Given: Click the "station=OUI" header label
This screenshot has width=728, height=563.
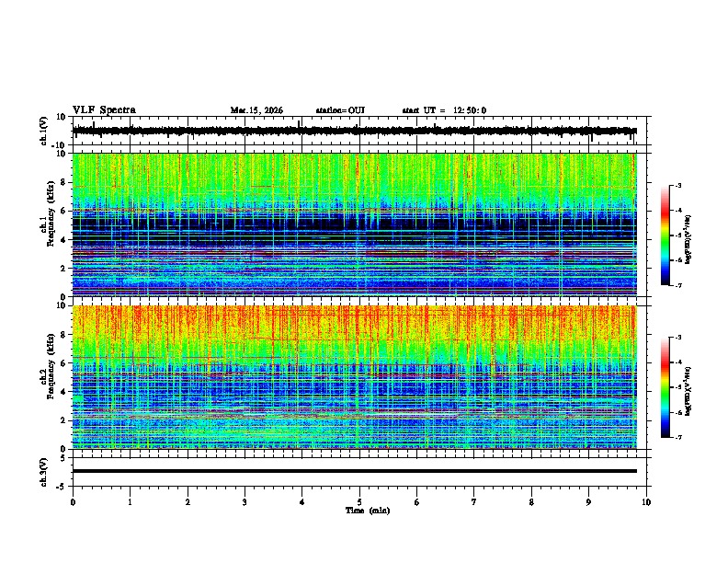Looking at the screenshot, I should point(340,110).
